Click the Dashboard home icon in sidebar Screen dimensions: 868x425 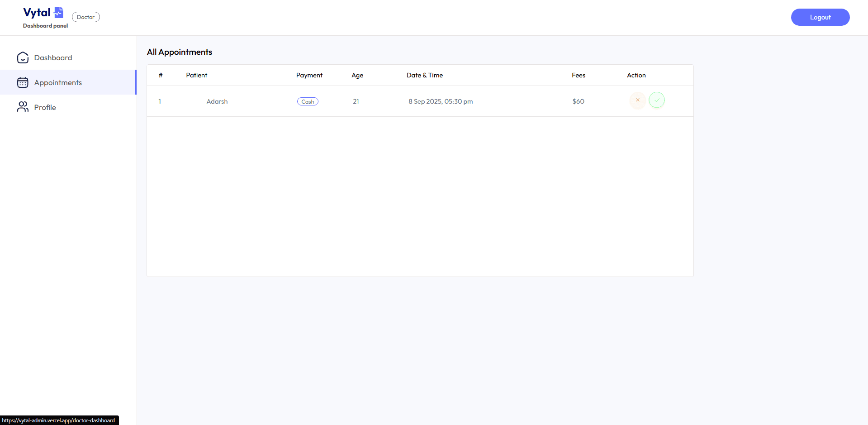23,57
